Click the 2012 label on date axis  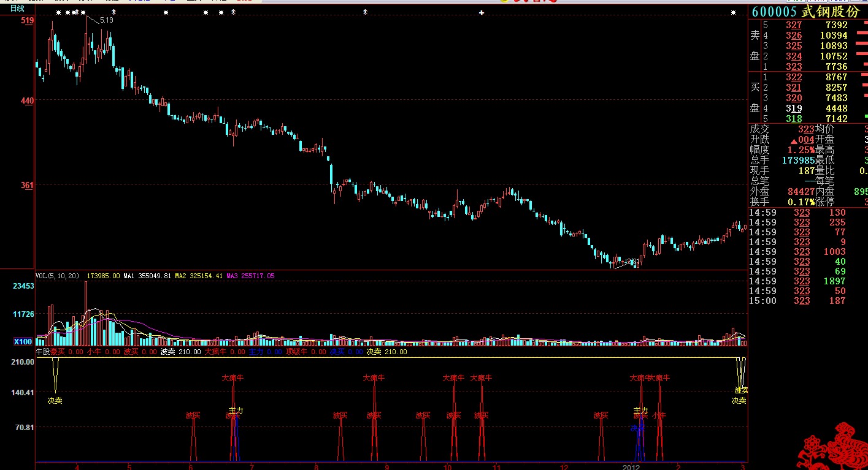(x=631, y=467)
